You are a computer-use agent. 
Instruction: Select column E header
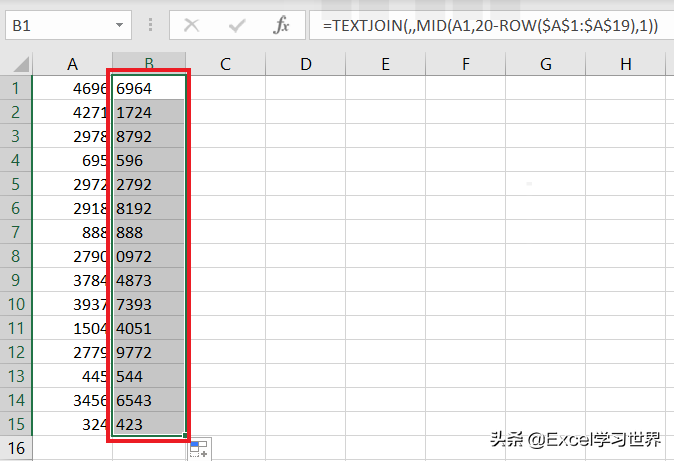386,65
